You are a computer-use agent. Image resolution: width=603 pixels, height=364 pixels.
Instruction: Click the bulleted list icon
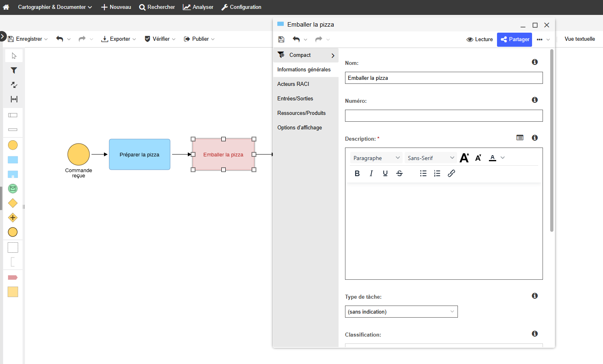(x=423, y=173)
